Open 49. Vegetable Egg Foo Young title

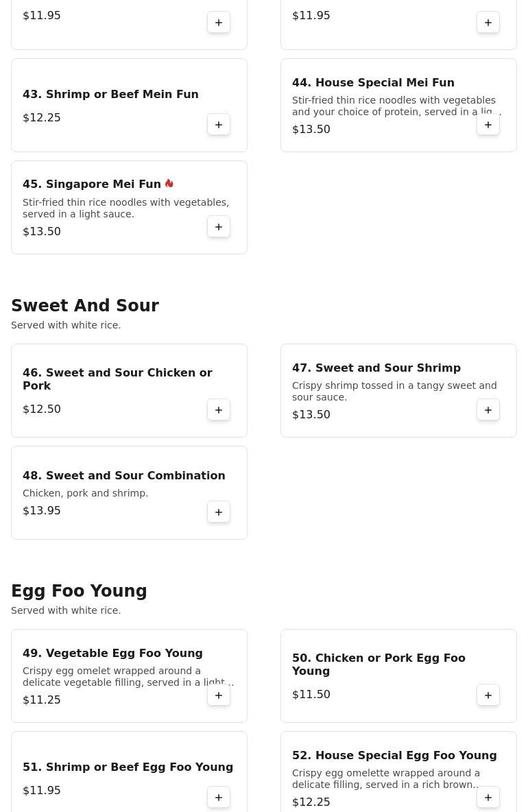pyautogui.click(x=112, y=653)
